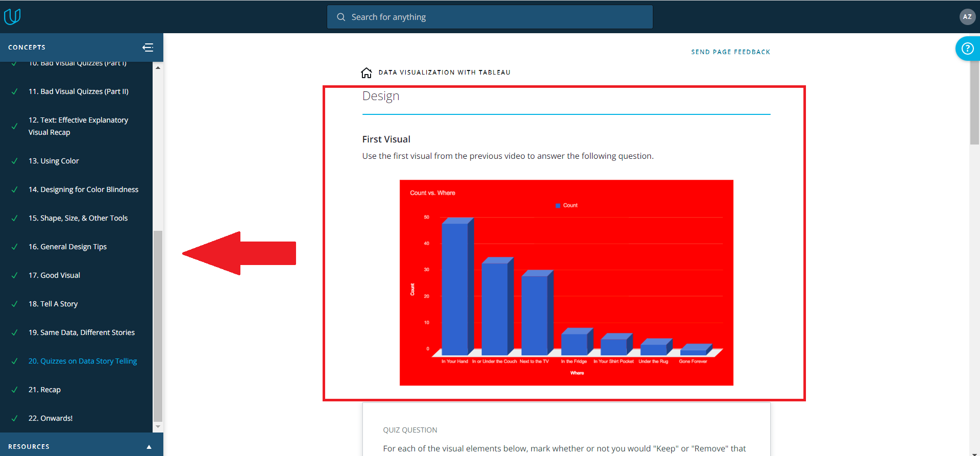Click sidebar scroll up arrow
The width and height of the screenshot is (980, 456).
coord(158,68)
